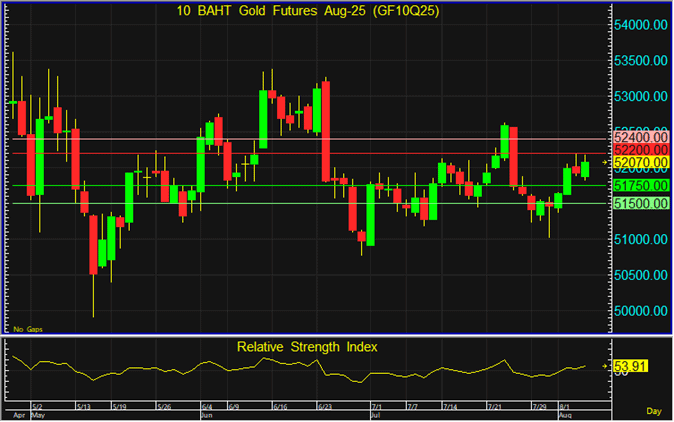The width and height of the screenshot is (674, 422).
Task: Click the yellow 52070.00 current price tag
Action: click(x=638, y=162)
